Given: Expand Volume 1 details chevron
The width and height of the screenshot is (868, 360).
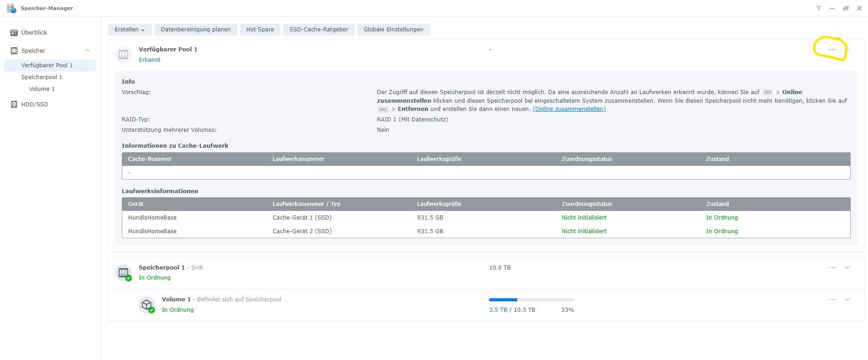Looking at the screenshot, I should pos(847,300).
